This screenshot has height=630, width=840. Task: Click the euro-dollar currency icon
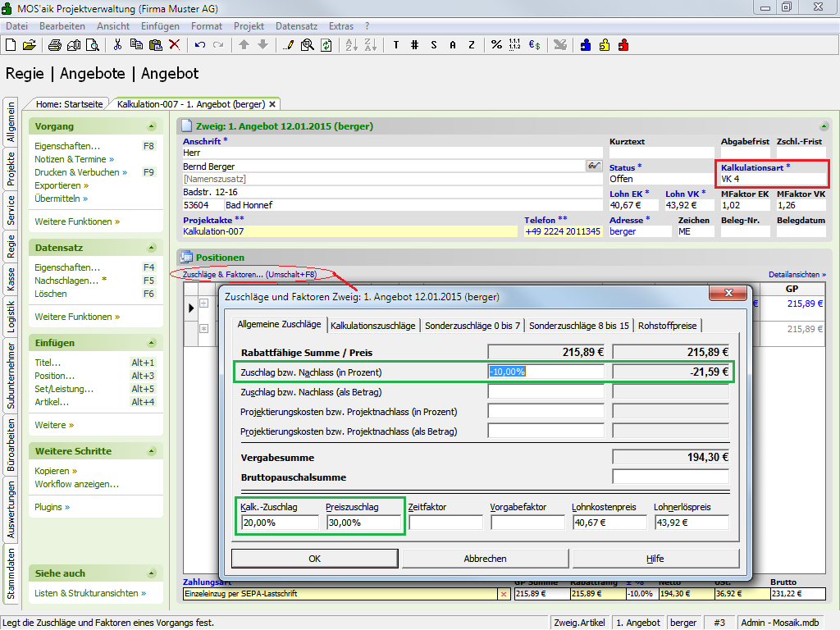[534, 45]
